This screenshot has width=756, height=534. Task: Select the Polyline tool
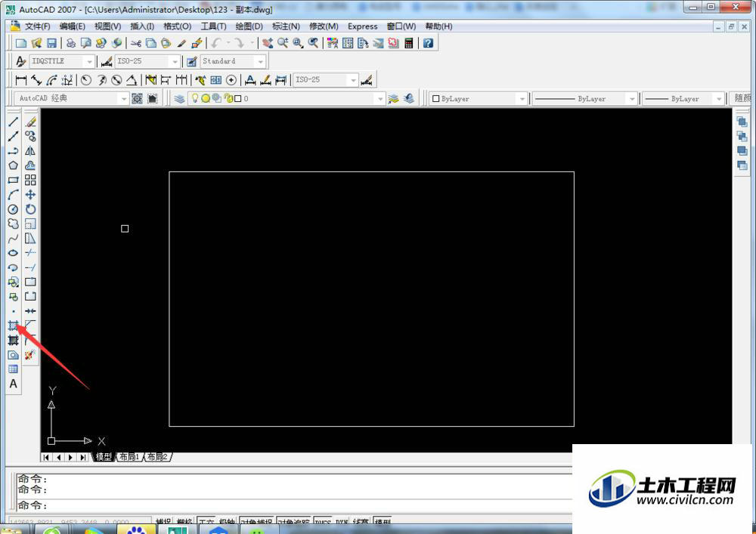pos(13,151)
